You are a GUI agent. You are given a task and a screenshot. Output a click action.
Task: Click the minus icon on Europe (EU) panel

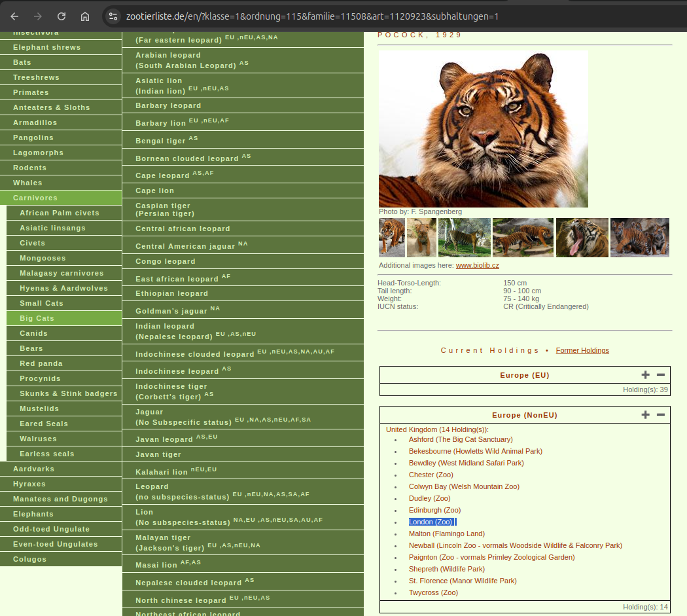pyautogui.click(x=661, y=375)
